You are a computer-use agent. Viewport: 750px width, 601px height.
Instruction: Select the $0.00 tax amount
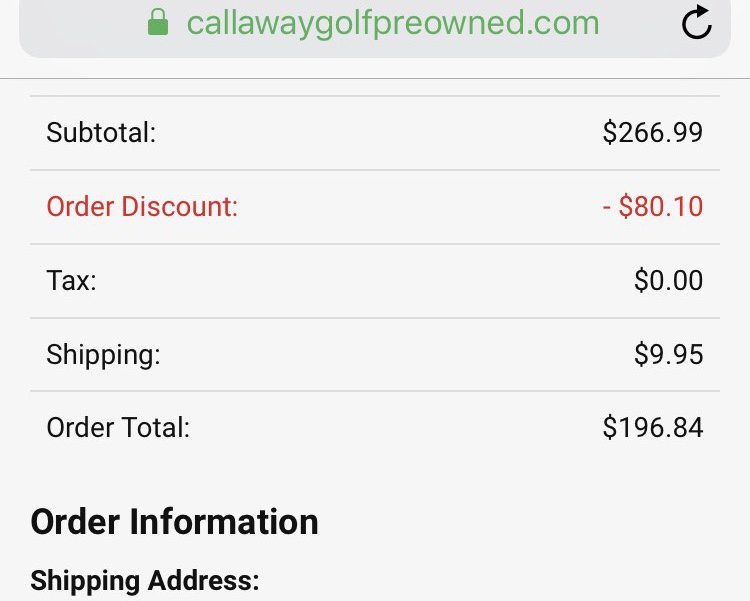pos(668,281)
